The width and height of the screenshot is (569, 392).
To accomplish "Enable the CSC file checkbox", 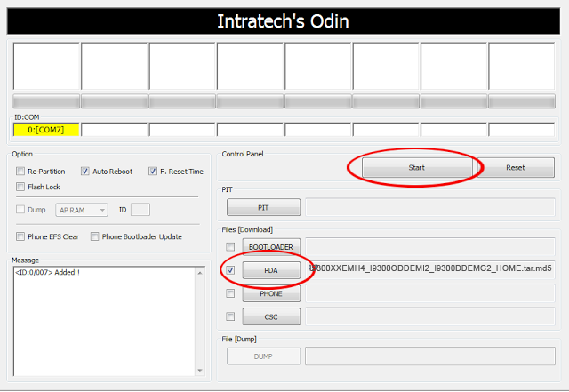I will tap(231, 316).
